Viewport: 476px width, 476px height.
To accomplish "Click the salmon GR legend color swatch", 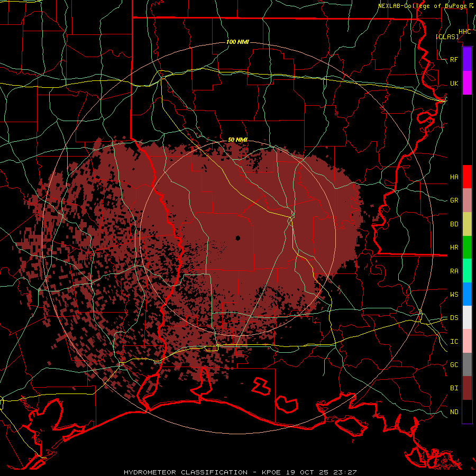I will 467,200.
